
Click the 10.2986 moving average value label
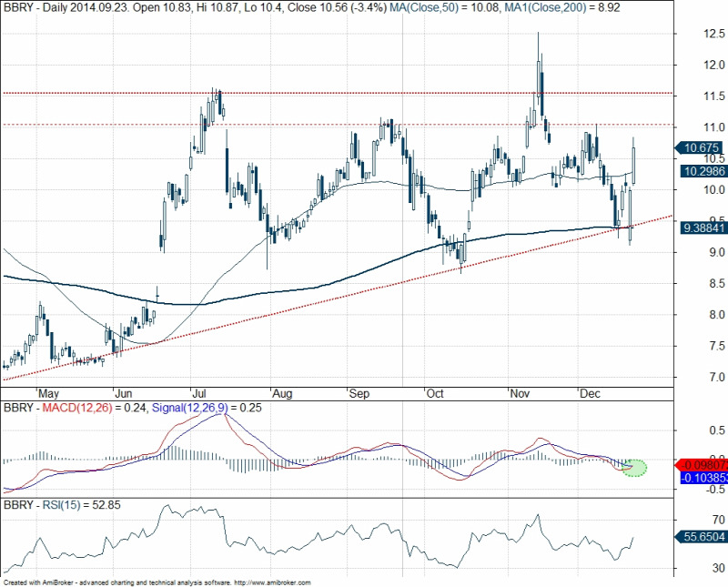[x=702, y=171]
